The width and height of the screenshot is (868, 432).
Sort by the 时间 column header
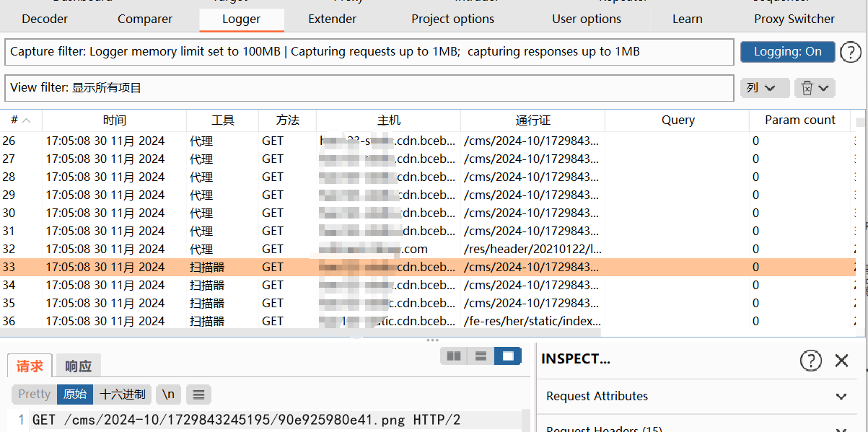click(x=114, y=120)
